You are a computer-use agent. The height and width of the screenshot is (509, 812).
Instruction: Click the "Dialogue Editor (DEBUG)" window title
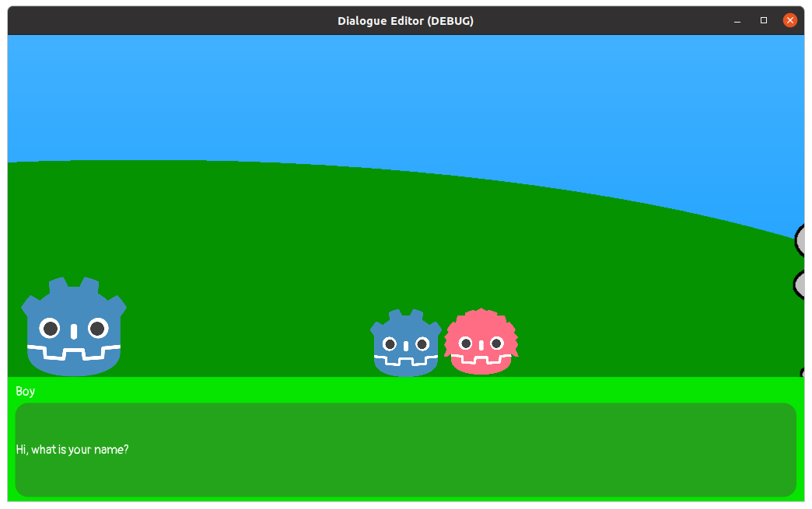point(405,21)
